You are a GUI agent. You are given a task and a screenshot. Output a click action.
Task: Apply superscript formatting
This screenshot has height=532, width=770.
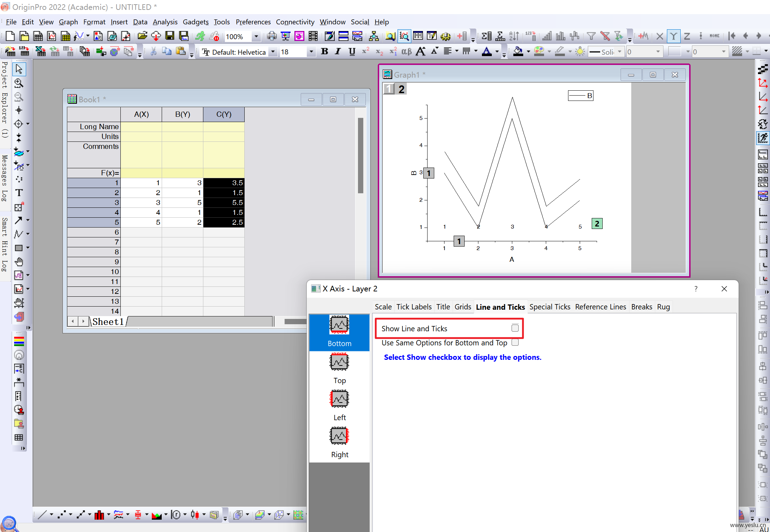tap(365, 52)
